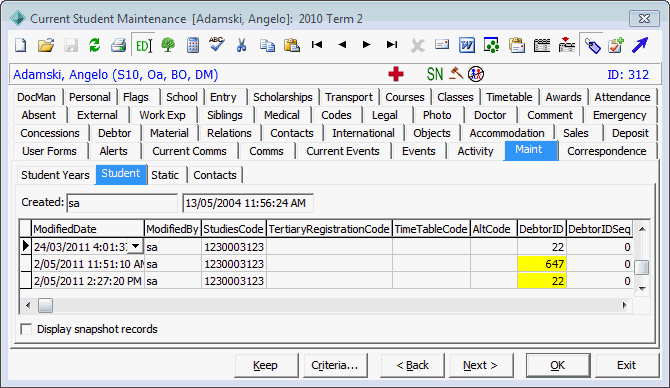
Task: Click the TertiaryRegistrationCode column header
Action: pos(329,229)
